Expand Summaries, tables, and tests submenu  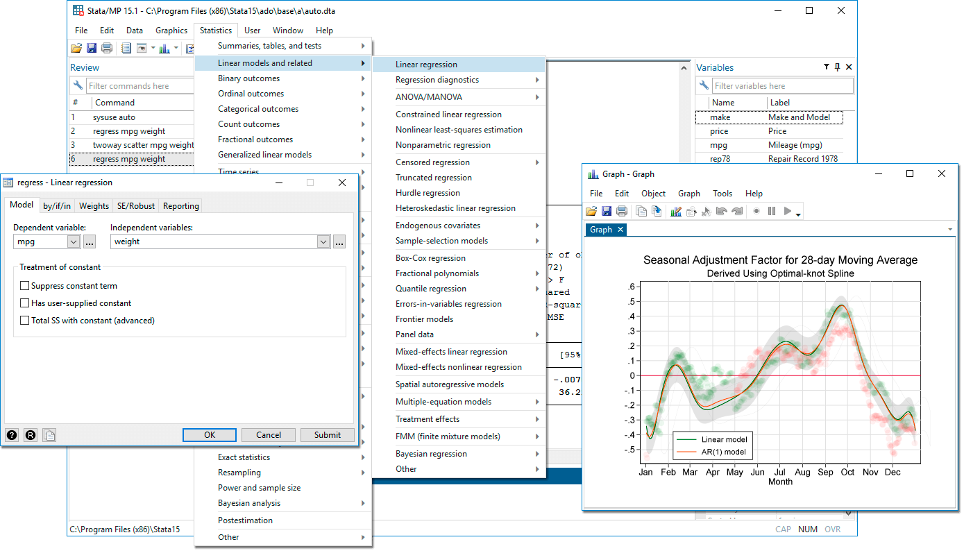pyautogui.click(x=283, y=46)
